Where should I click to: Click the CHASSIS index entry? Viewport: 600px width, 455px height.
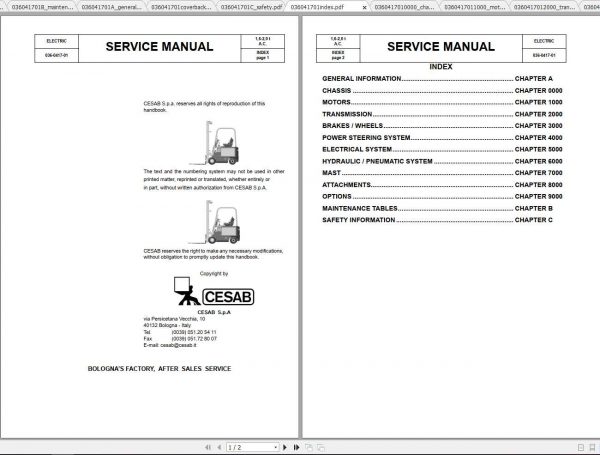[x=442, y=91]
